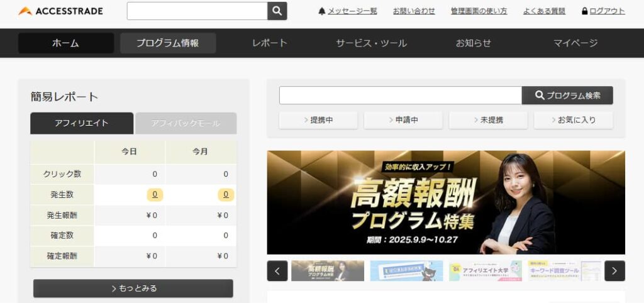The height and width of the screenshot is (303, 644).
Task: Click the ACCESSTRADE logo
Action: pos(60,11)
